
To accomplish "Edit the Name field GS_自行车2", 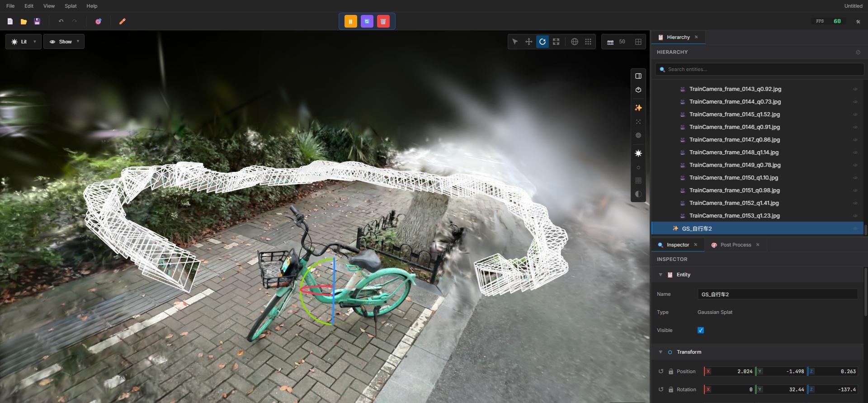I will pyautogui.click(x=778, y=294).
